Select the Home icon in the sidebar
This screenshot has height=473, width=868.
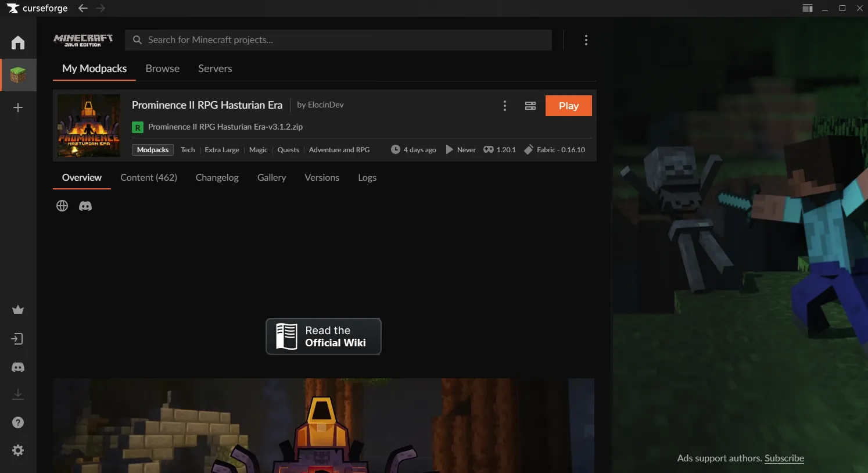pyautogui.click(x=17, y=42)
